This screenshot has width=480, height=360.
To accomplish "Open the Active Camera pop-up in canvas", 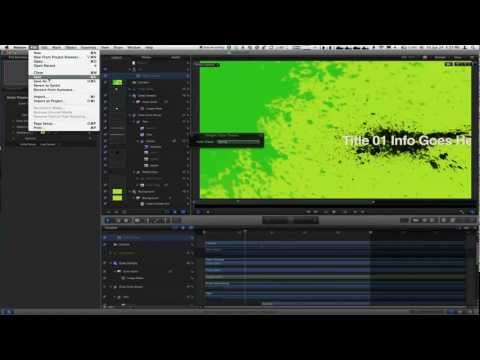I will point(207,65).
